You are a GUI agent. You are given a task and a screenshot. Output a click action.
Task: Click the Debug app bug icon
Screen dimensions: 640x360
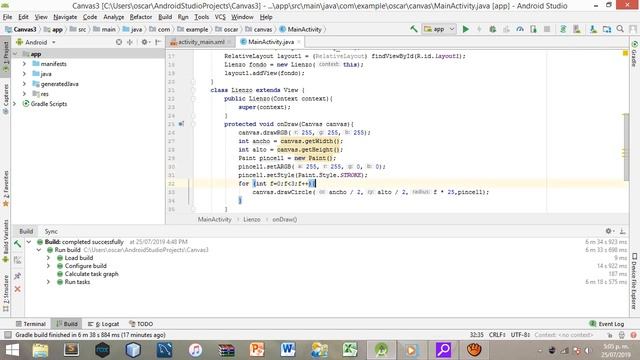(493, 29)
